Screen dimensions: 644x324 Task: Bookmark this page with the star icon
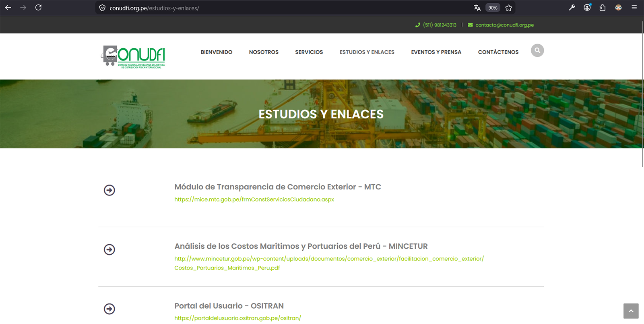coord(509,8)
